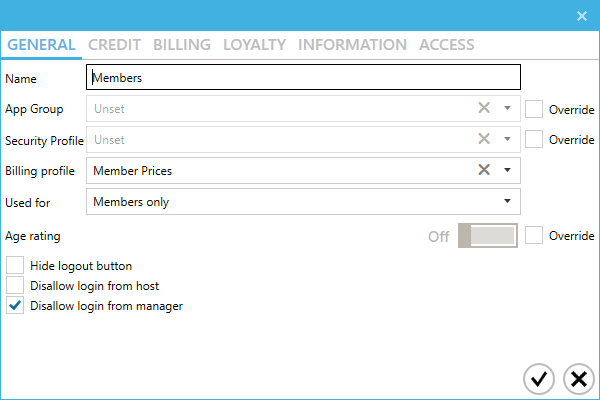Uncheck Disallow login from manager
600x400 pixels.
click(15, 305)
